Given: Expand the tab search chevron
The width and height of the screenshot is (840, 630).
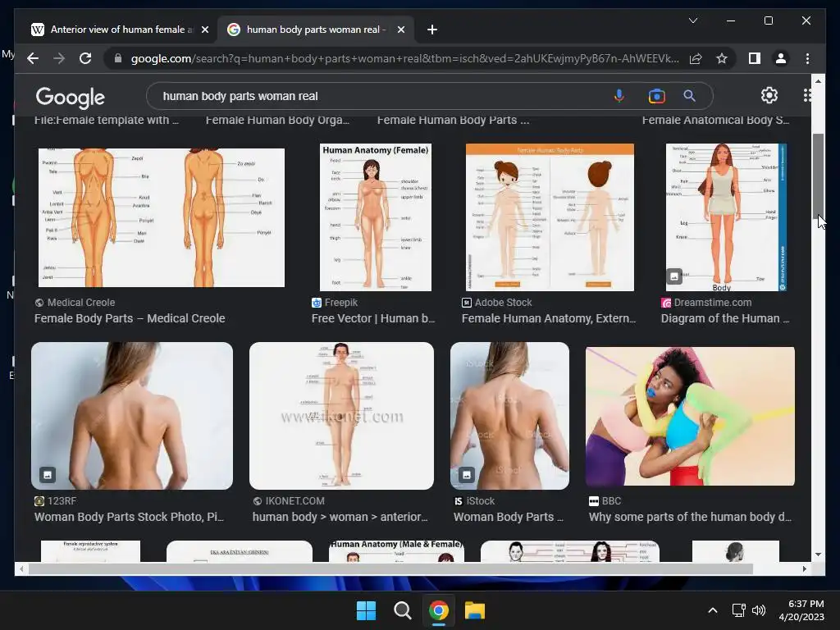Looking at the screenshot, I should [x=692, y=21].
